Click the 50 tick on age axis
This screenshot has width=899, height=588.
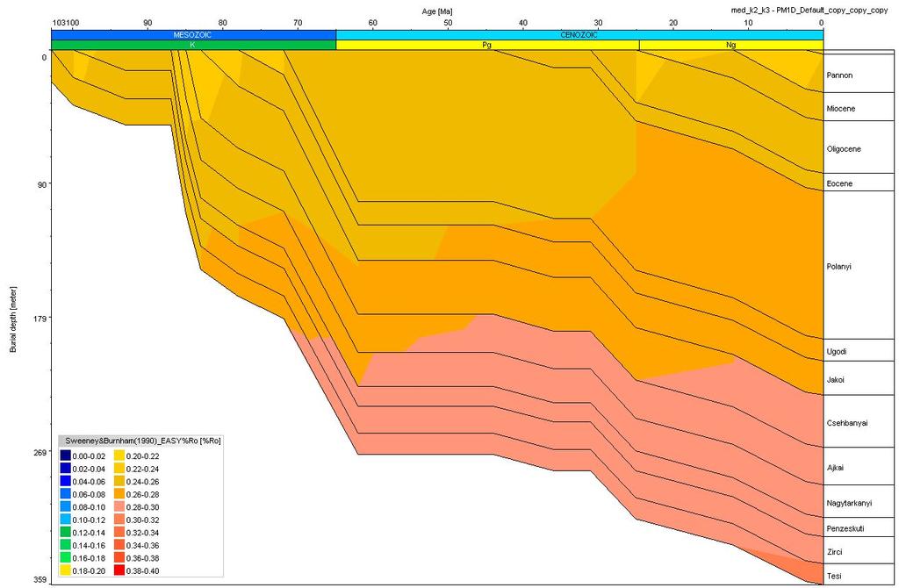[448, 23]
